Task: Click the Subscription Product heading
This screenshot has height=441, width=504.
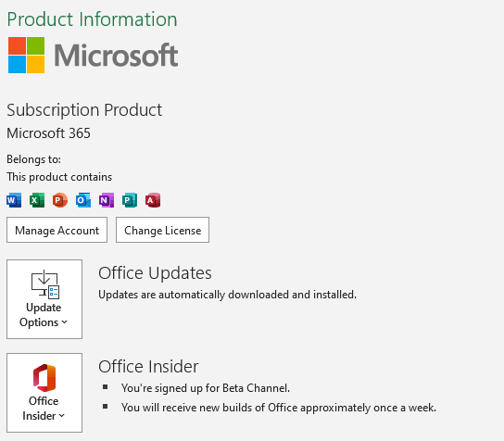Action: (84, 110)
